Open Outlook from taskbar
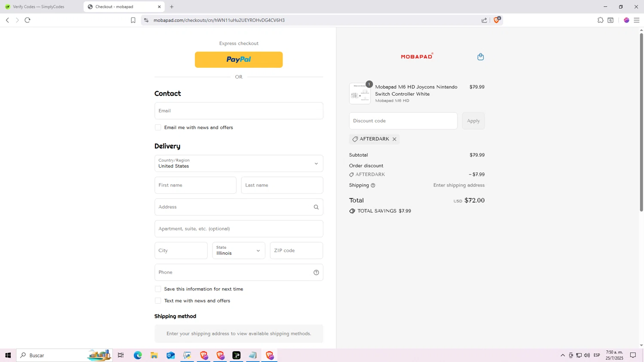Screen dimensions: 644x362 (170, 355)
